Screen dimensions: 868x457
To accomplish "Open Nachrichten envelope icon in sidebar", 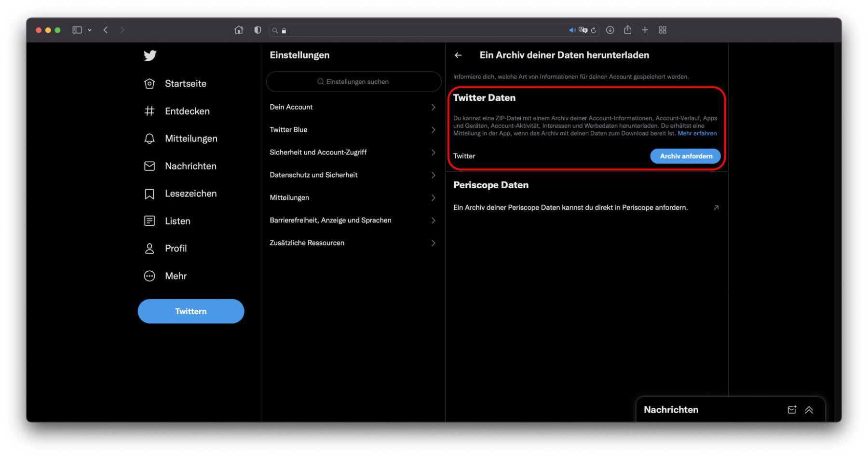I will 149,166.
